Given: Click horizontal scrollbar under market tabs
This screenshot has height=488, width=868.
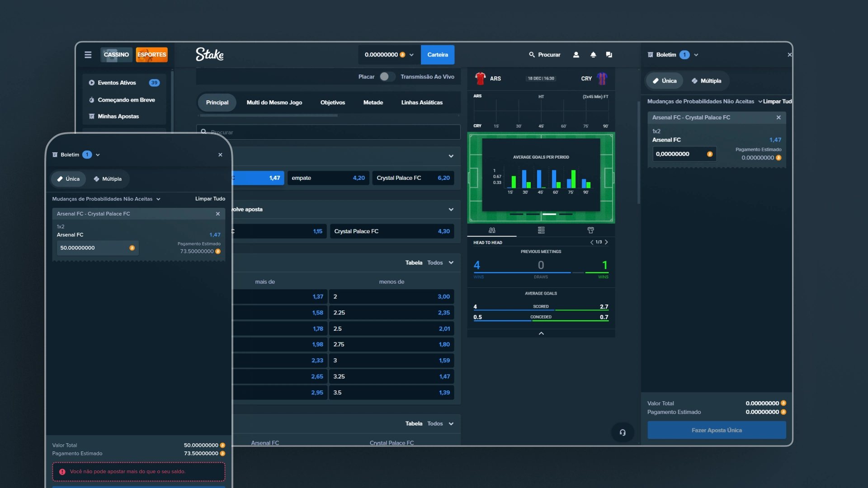Looking at the screenshot, I should pos(269,116).
